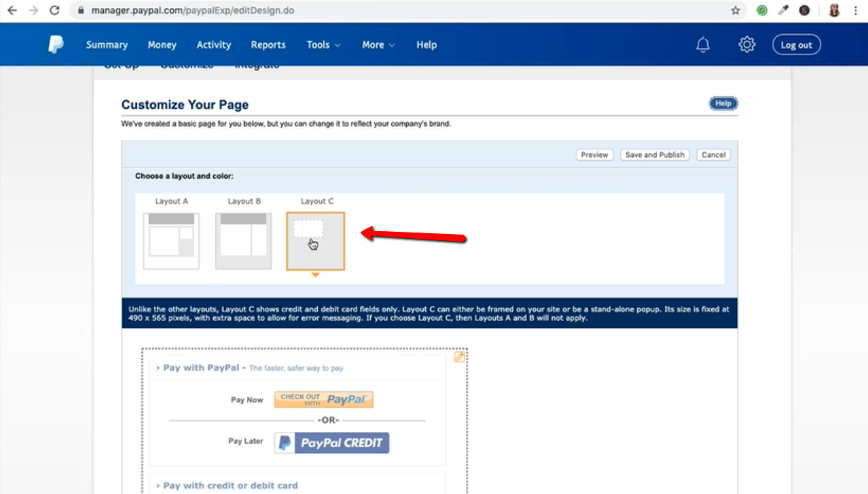868x494 pixels.
Task: Open the Money menu item
Action: [162, 45]
